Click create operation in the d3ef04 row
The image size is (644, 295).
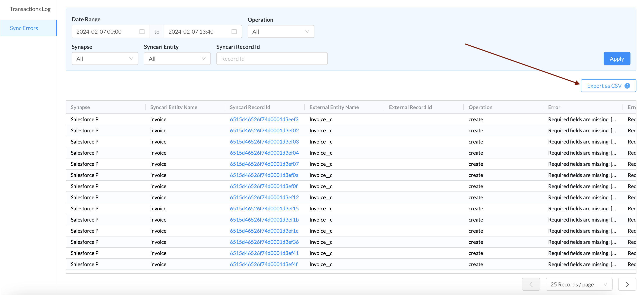pyautogui.click(x=476, y=153)
